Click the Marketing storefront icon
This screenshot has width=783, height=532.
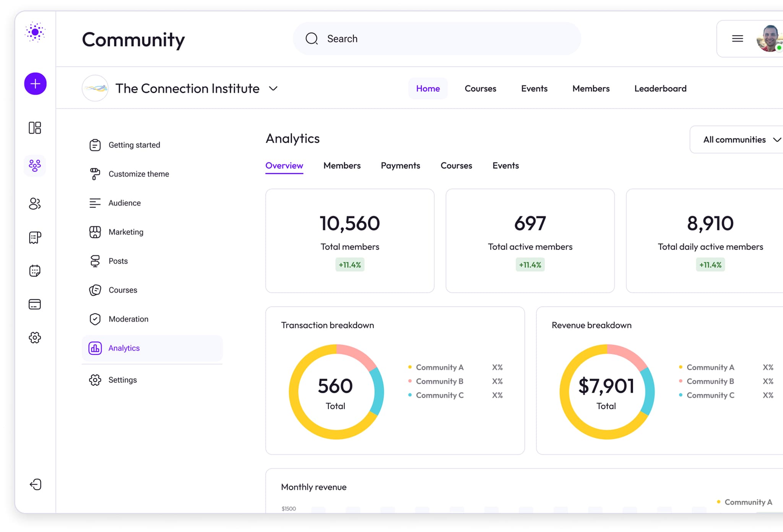click(95, 232)
